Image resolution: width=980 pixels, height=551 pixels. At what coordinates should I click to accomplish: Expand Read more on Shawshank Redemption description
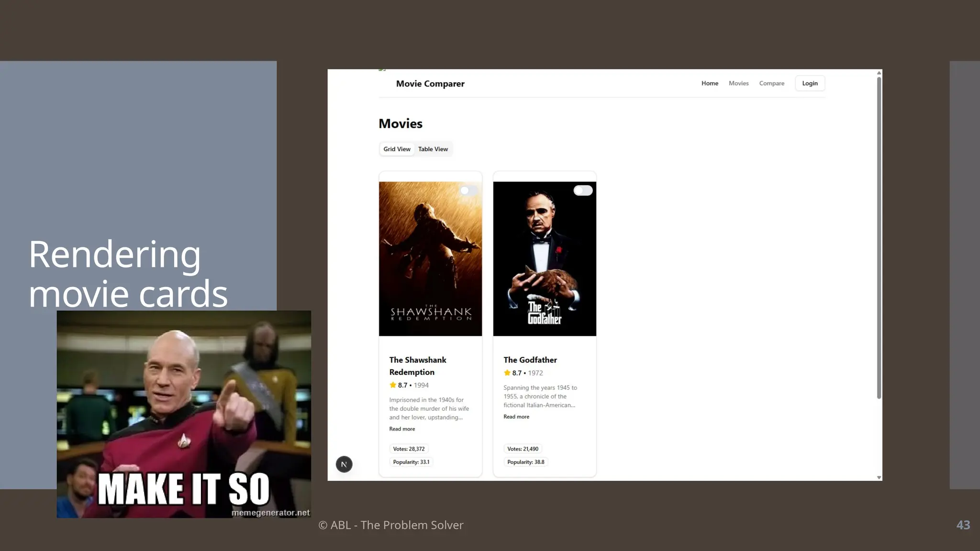tap(402, 429)
